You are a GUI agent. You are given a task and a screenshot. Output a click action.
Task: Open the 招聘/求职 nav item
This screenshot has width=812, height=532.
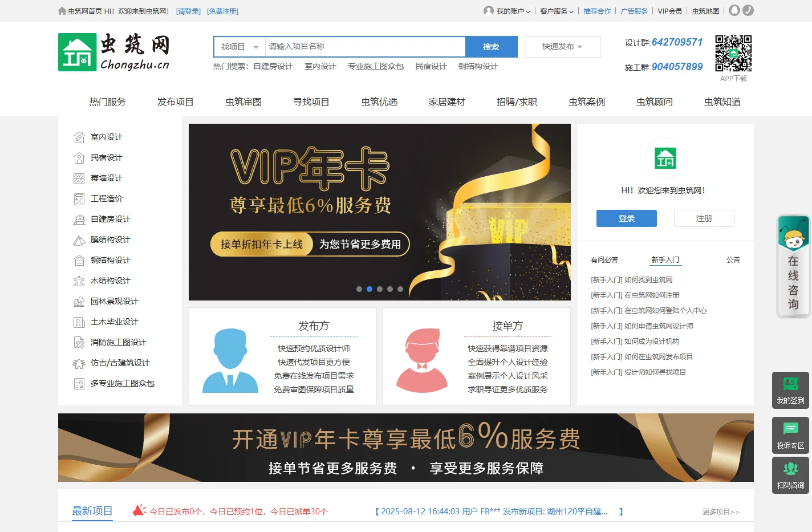click(x=517, y=102)
